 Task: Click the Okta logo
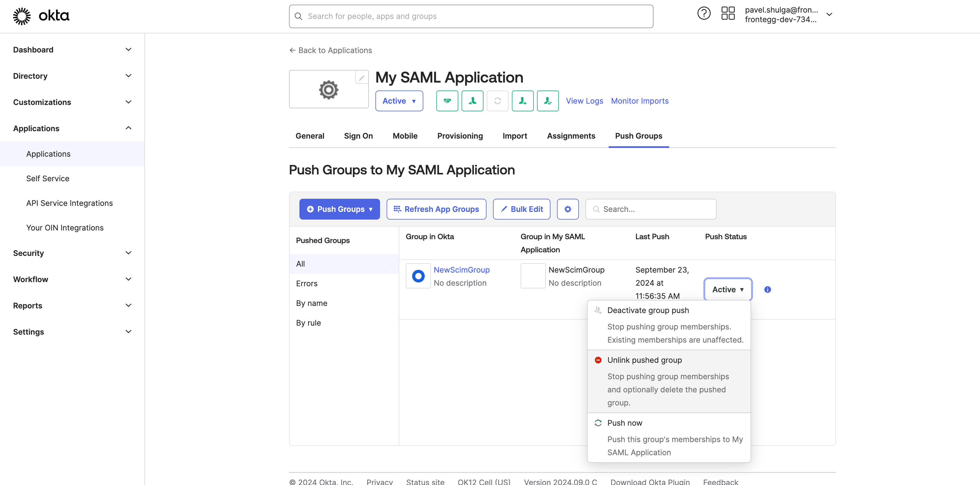coord(41,16)
